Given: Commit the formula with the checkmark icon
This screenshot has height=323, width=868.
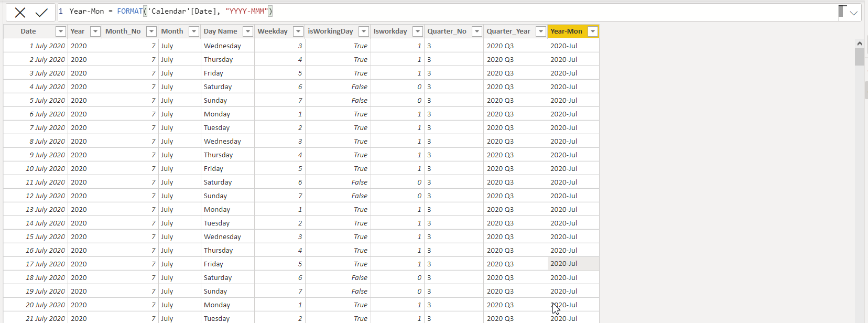Looking at the screenshot, I should (x=41, y=12).
